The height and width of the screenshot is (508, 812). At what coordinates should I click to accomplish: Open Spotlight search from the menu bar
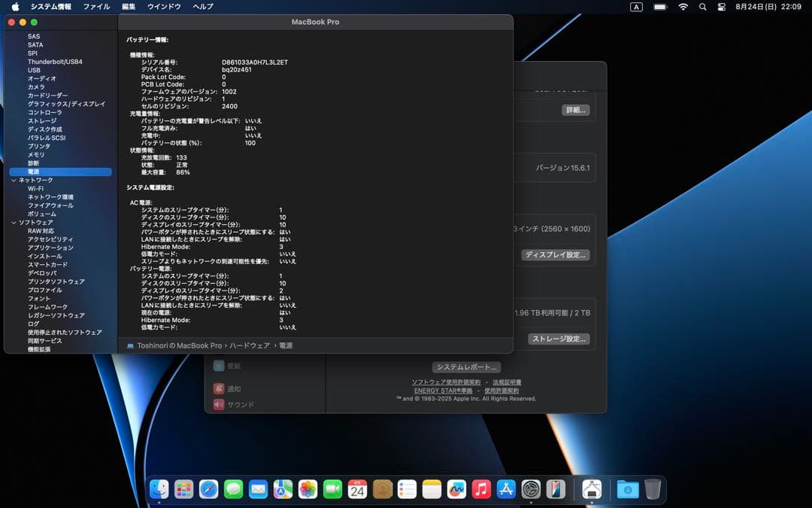[x=703, y=7]
